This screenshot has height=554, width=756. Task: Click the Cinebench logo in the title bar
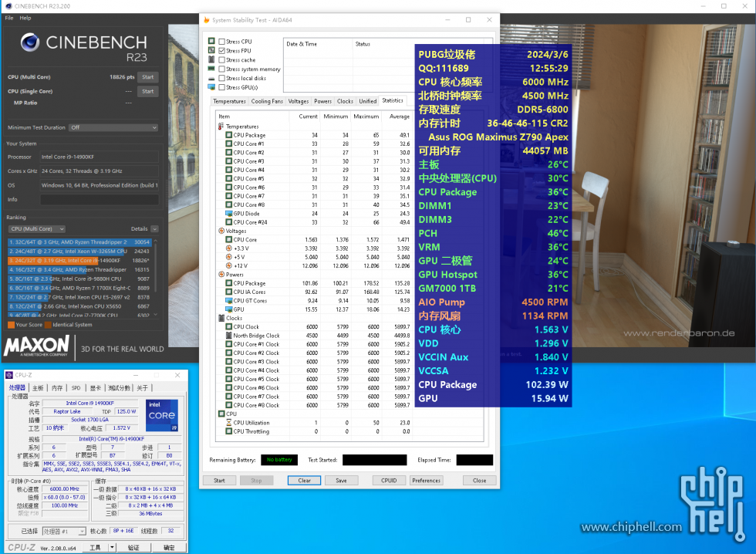(x=8, y=5)
